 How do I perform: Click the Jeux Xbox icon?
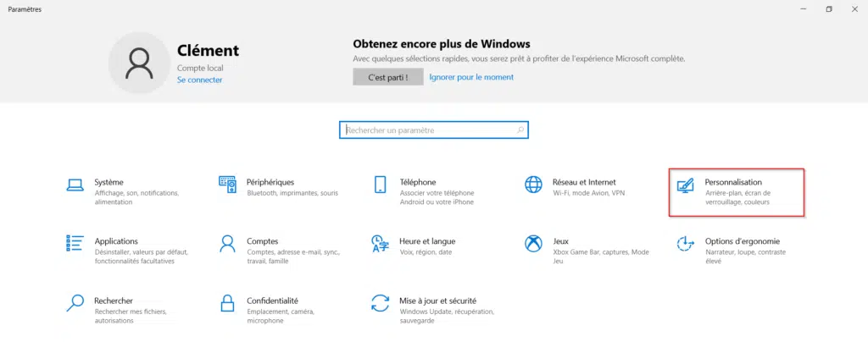533,244
